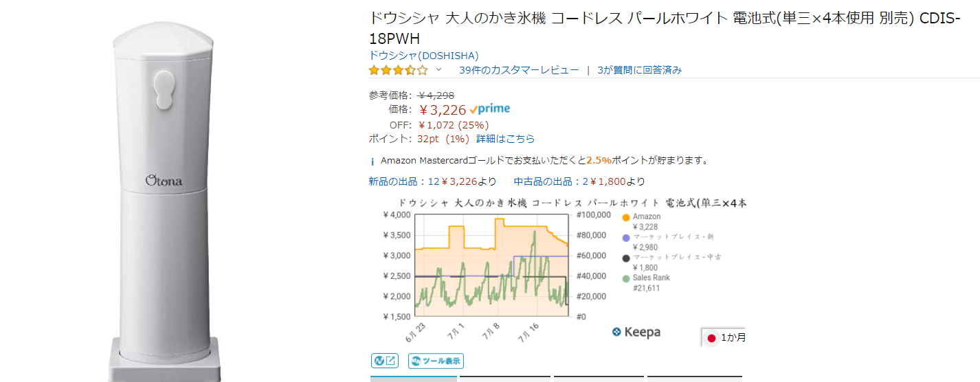Toggle orange Amazon legend dot
This screenshot has height=382, width=980.
[625, 218]
